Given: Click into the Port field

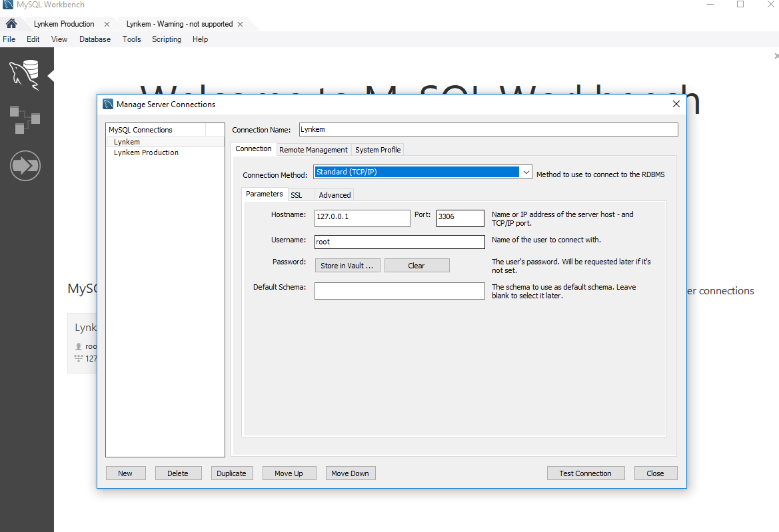Looking at the screenshot, I should click(x=460, y=218).
